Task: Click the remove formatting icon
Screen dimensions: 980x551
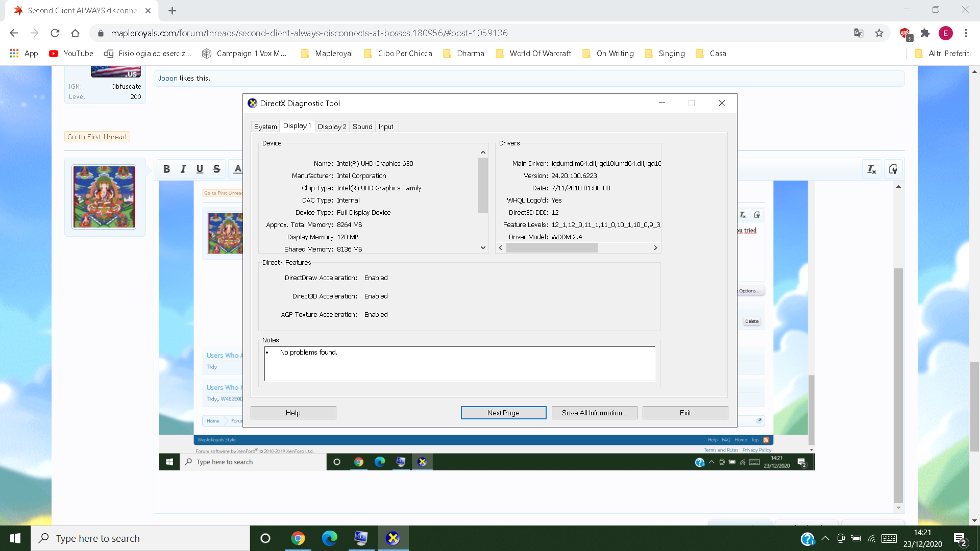Action: [x=872, y=169]
